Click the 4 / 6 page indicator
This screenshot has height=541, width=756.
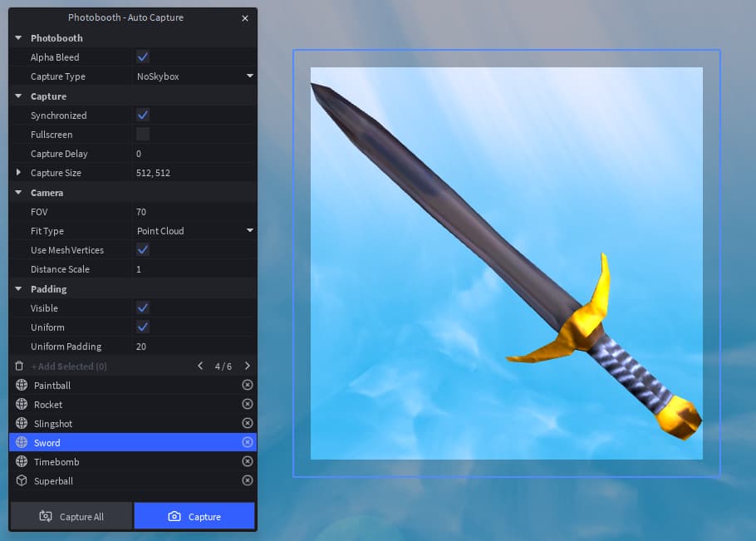click(x=223, y=366)
